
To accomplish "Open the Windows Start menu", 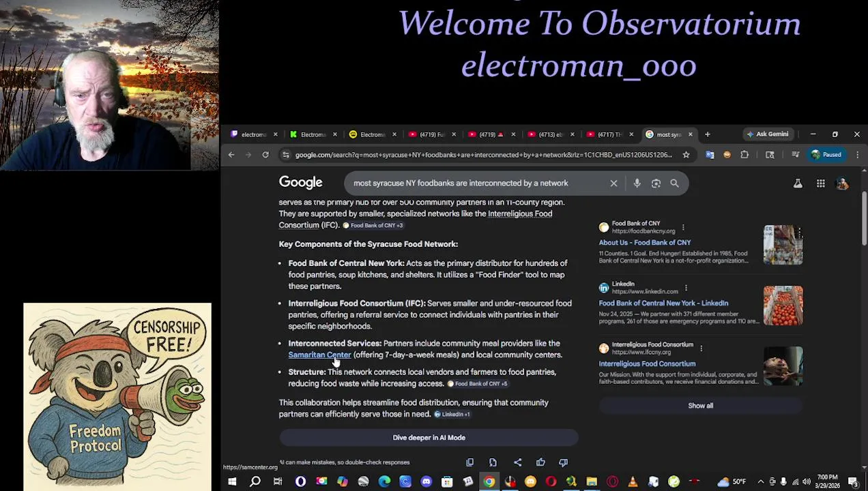I will [232, 482].
